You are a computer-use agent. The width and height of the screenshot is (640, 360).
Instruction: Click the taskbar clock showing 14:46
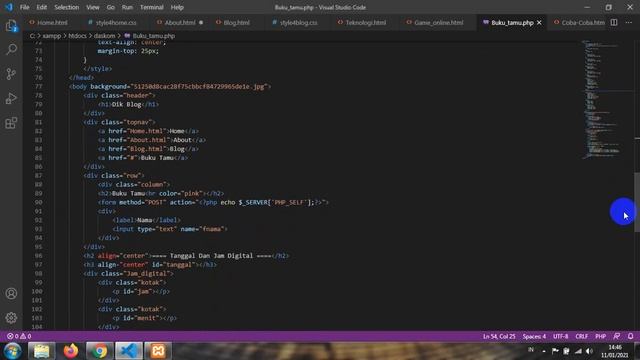pyautogui.click(x=615, y=351)
